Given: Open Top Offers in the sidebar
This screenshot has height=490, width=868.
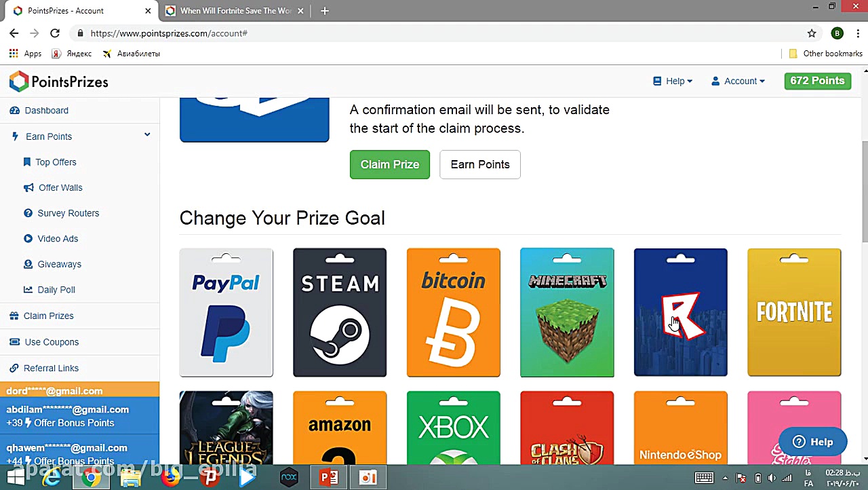Looking at the screenshot, I should tap(56, 162).
